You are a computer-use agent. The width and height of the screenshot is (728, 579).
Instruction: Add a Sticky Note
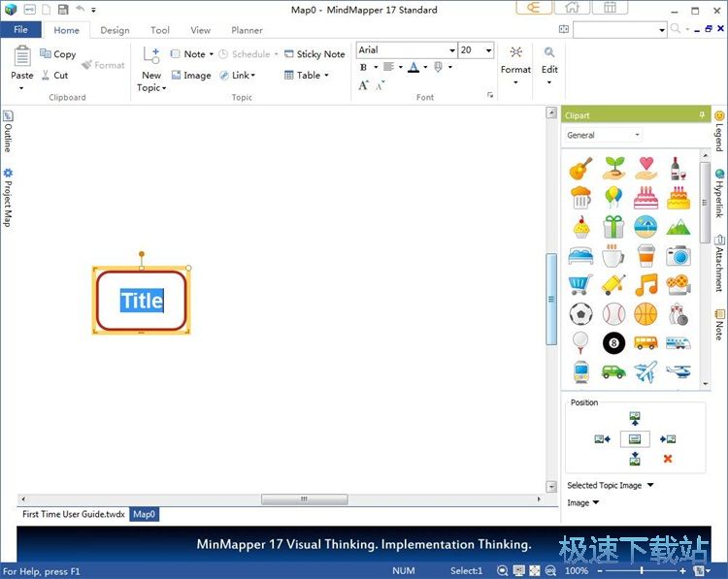[x=314, y=53]
